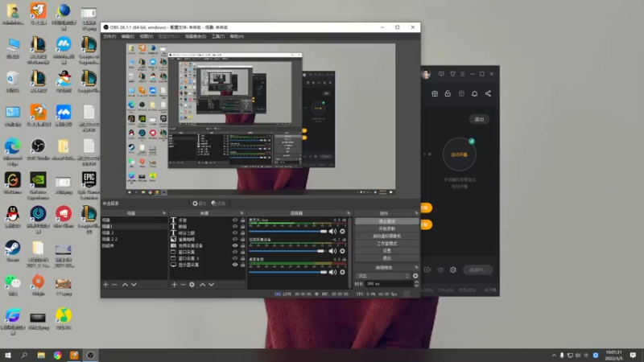Move the selected source down

click(211, 285)
